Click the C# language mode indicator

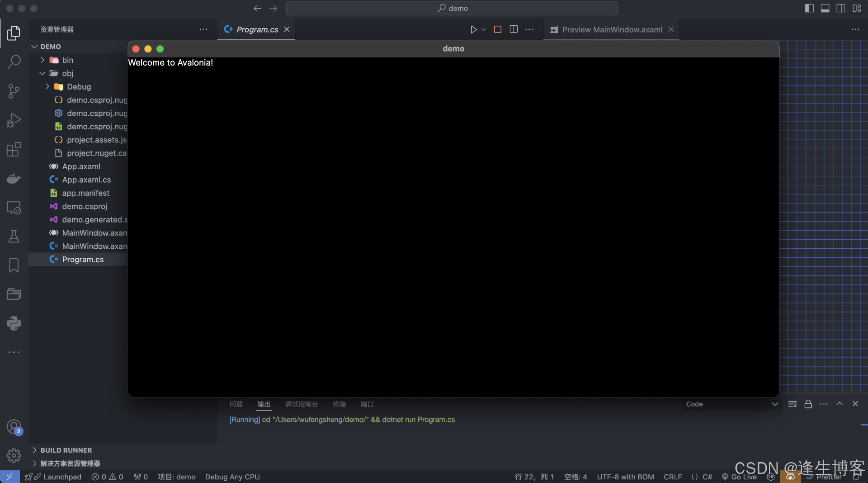pyautogui.click(x=707, y=477)
